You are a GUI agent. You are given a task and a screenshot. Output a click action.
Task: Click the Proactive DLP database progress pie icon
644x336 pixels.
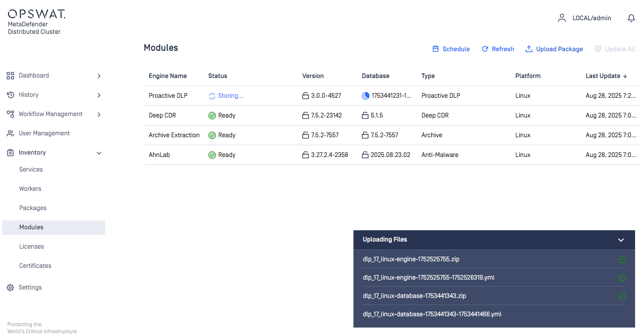tap(366, 96)
